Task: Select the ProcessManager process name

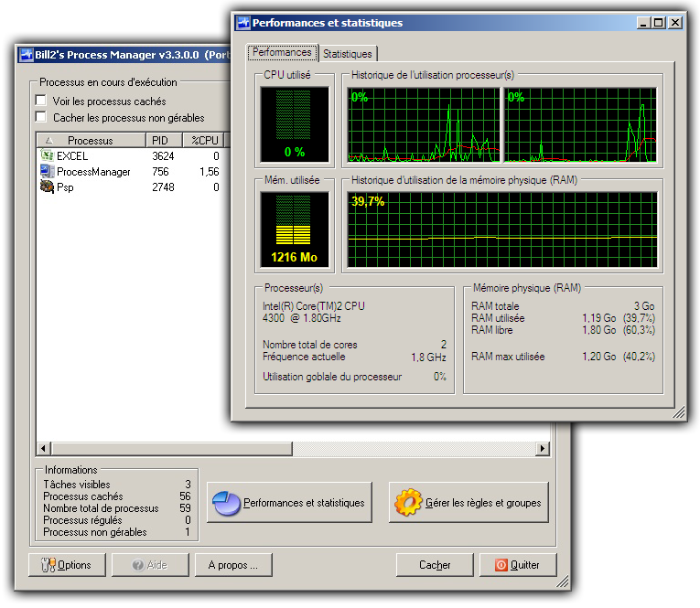Action: (x=93, y=172)
